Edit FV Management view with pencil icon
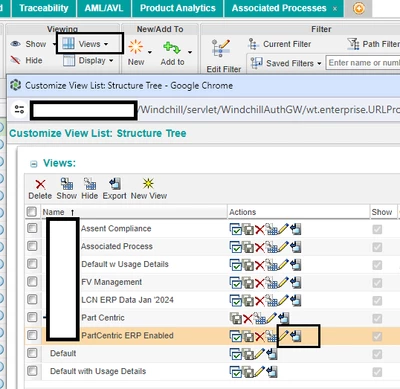 click(283, 283)
